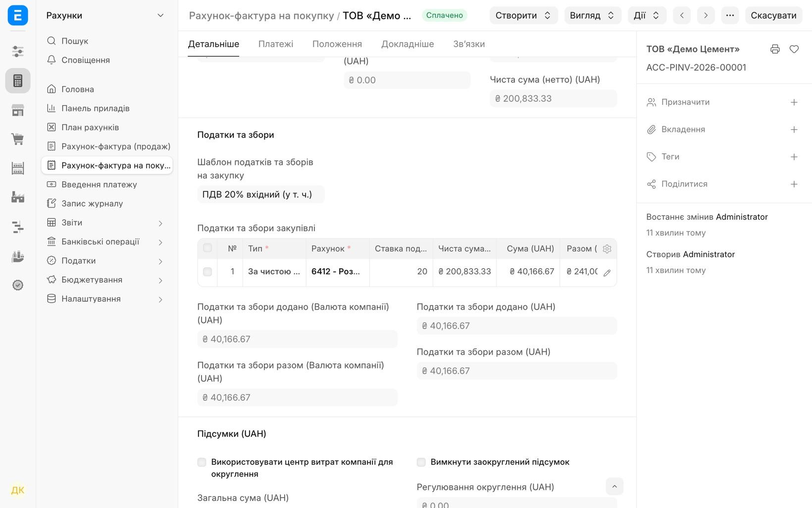
Task: Switch to the Платежі tab
Action: [276, 44]
